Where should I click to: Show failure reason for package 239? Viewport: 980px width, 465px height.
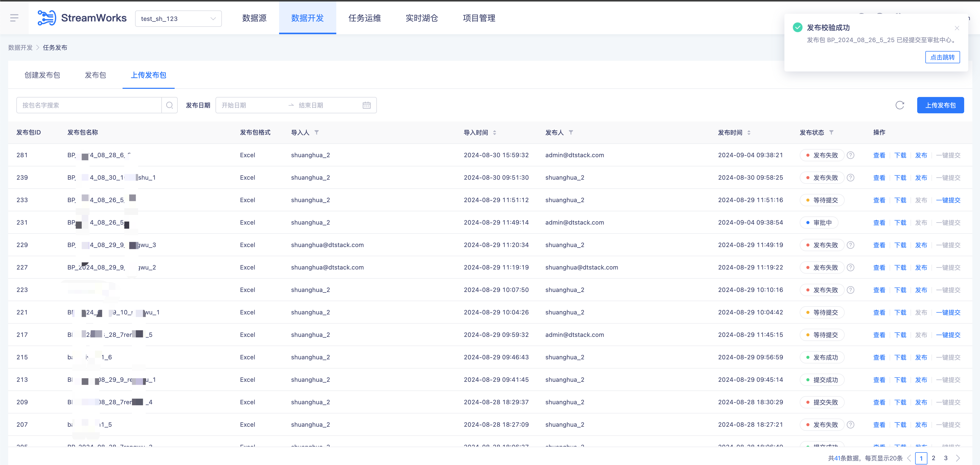[x=851, y=178]
